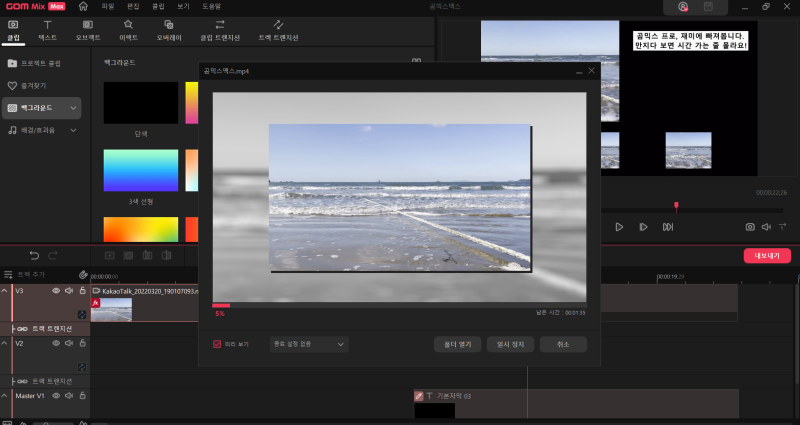Click the preview skip-to-end button
Screen dimensions: 800x425
click(x=668, y=227)
